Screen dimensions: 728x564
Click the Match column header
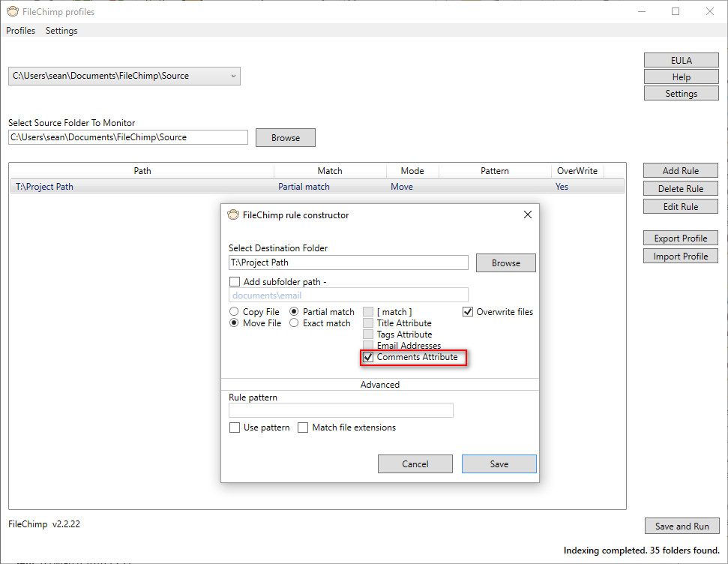click(x=330, y=171)
